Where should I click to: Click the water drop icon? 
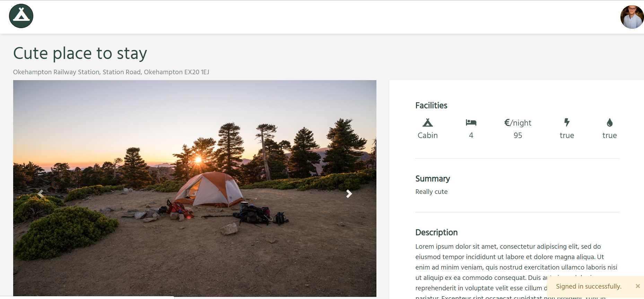click(x=610, y=122)
